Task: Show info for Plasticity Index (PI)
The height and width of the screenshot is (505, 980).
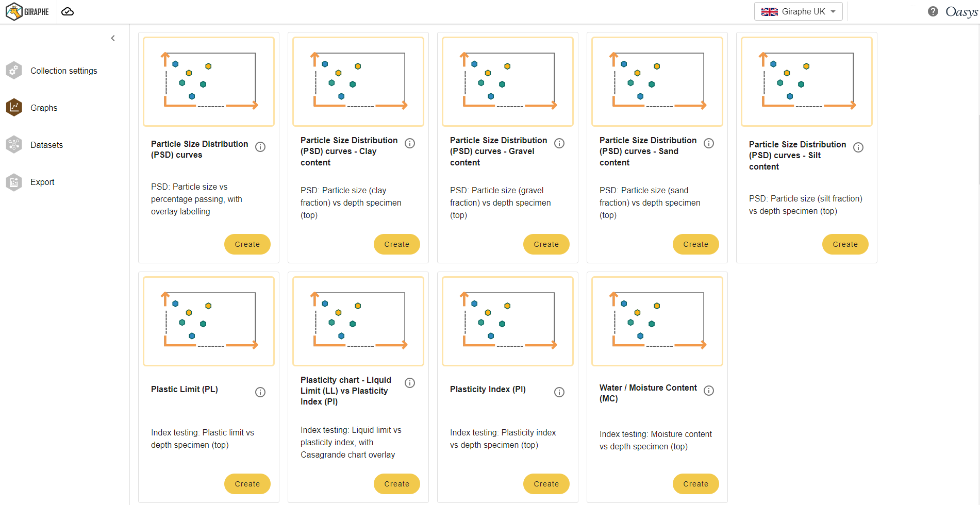Action: pyautogui.click(x=559, y=392)
